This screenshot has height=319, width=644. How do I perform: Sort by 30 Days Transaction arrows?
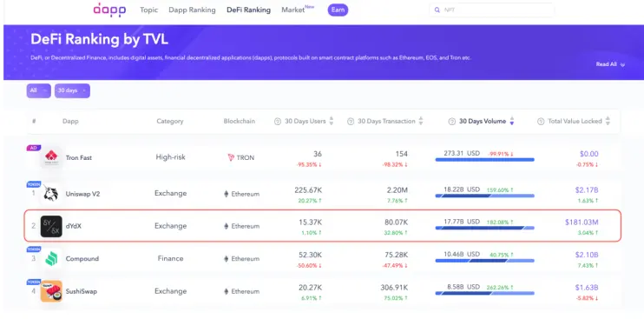coord(421,122)
